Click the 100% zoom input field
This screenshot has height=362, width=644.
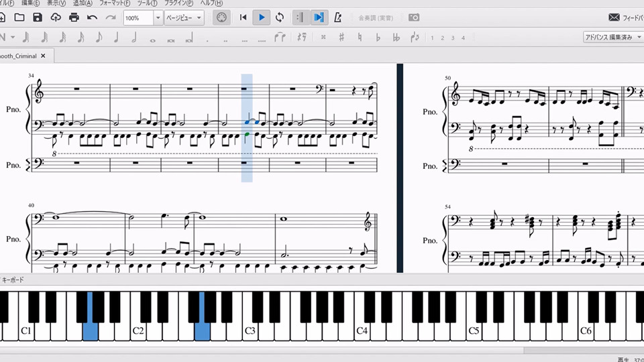(138, 17)
